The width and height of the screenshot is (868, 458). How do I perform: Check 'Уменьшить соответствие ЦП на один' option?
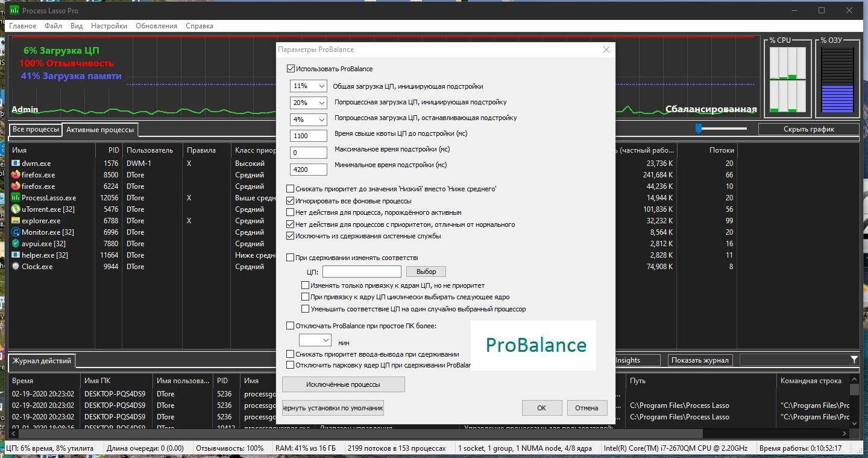click(306, 309)
